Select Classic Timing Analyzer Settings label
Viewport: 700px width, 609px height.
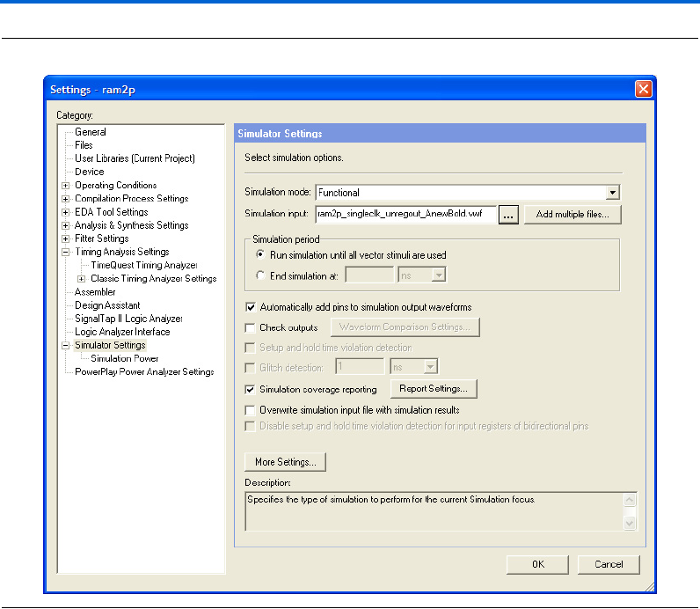pyautogui.click(x=154, y=278)
